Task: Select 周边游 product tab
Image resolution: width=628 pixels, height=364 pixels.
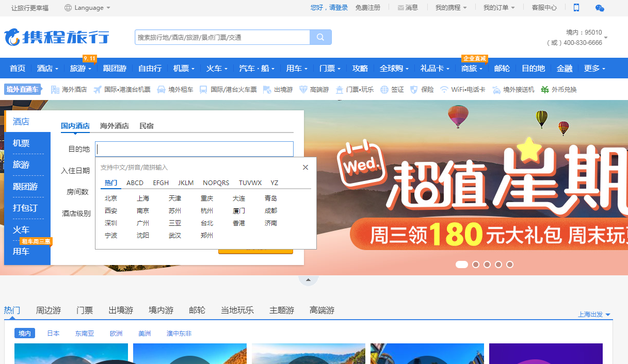Action: pyautogui.click(x=49, y=310)
